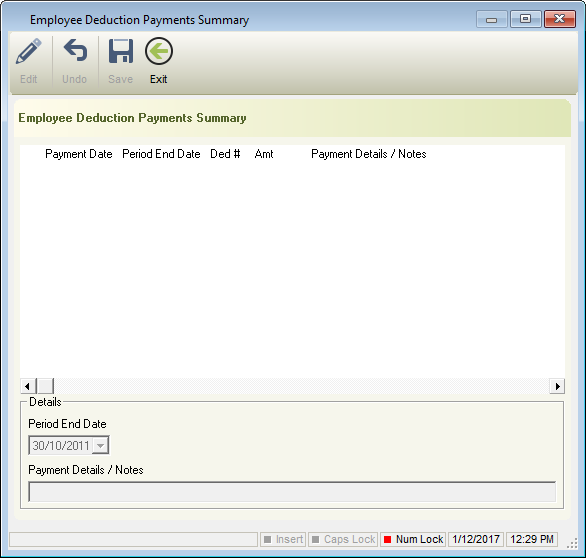
Task: Click the Undo arrow icon
Action: 75,50
